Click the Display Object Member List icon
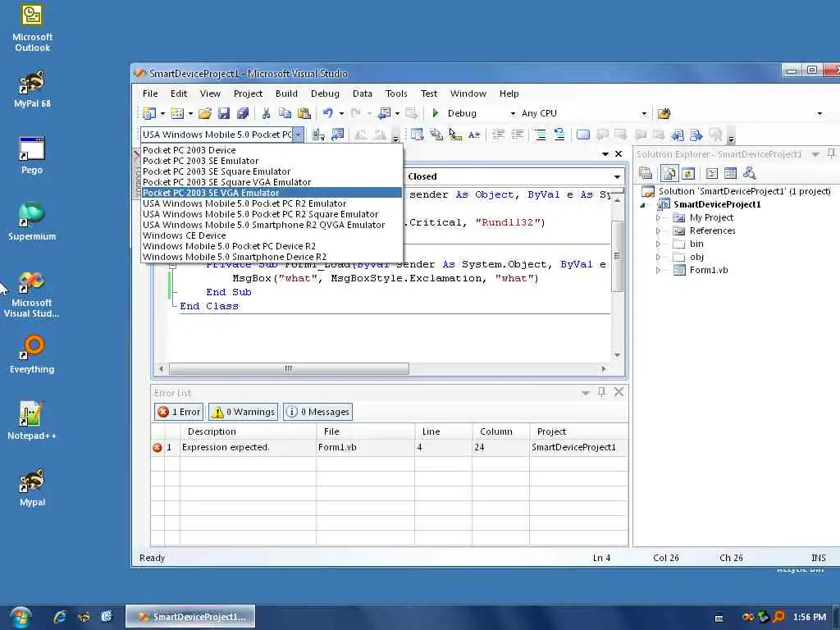Image resolution: width=840 pixels, height=630 pixels. click(x=417, y=135)
